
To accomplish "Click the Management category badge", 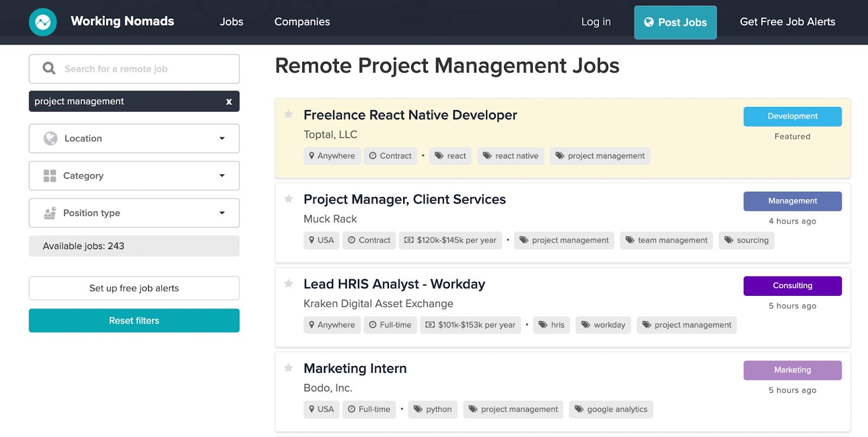I will pyautogui.click(x=793, y=201).
